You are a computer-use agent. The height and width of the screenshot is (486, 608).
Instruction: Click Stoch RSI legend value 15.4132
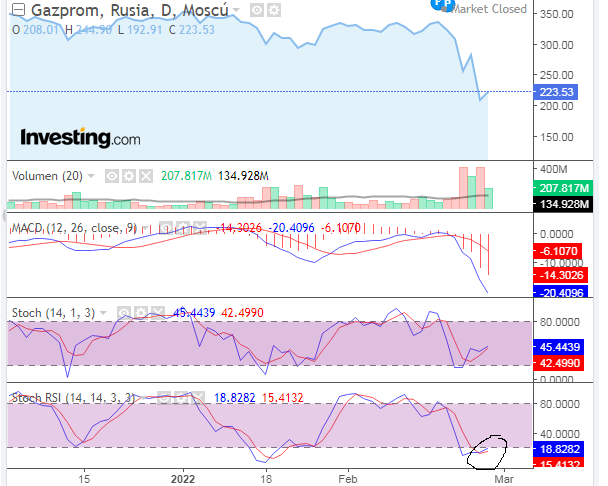tap(282, 398)
